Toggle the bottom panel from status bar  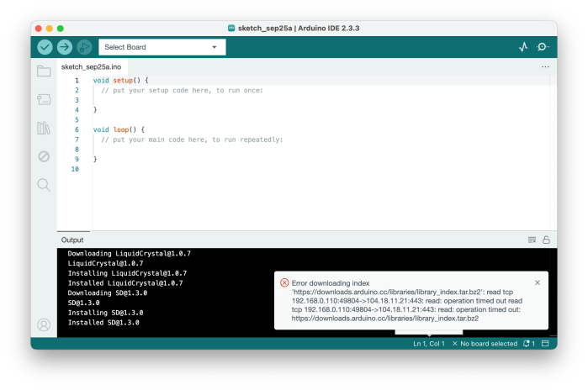[x=545, y=344]
